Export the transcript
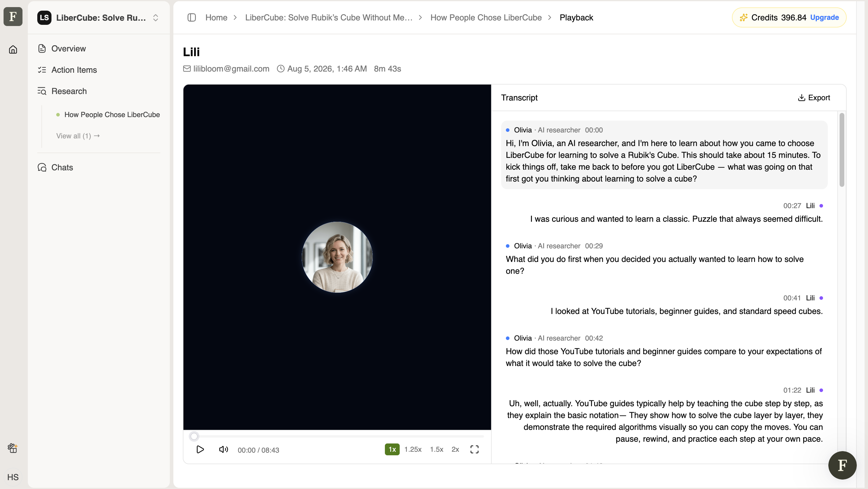The height and width of the screenshot is (489, 868). click(814, 98)
